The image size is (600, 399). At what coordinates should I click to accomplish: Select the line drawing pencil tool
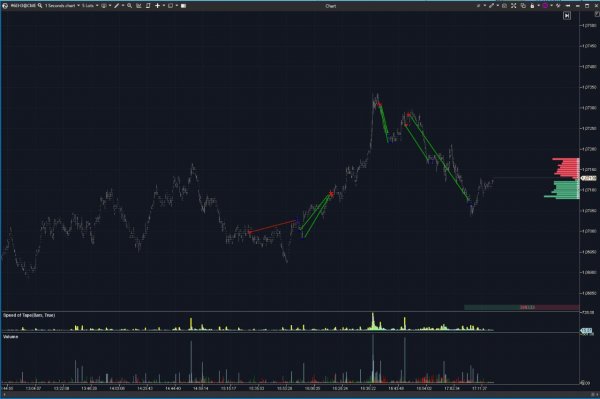(116, 6)
